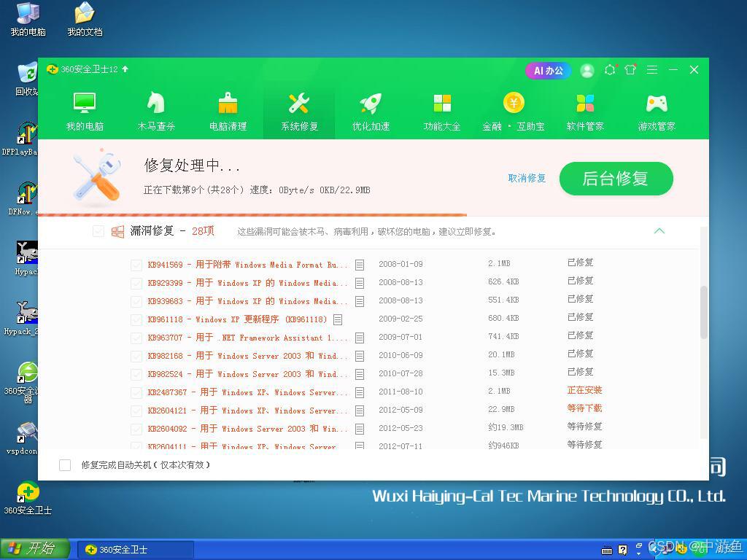Click KB2604092 patch name text

click(x=248, y=428)
